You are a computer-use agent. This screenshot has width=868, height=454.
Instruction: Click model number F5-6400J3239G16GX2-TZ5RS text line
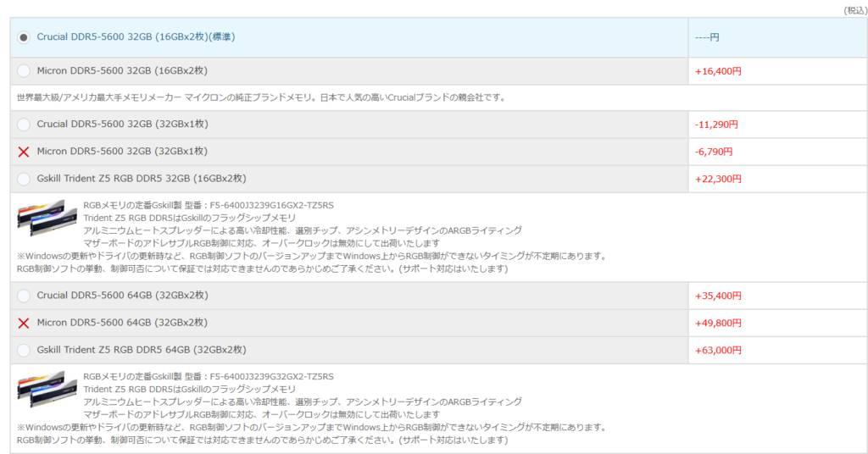(x=209, y=205)
